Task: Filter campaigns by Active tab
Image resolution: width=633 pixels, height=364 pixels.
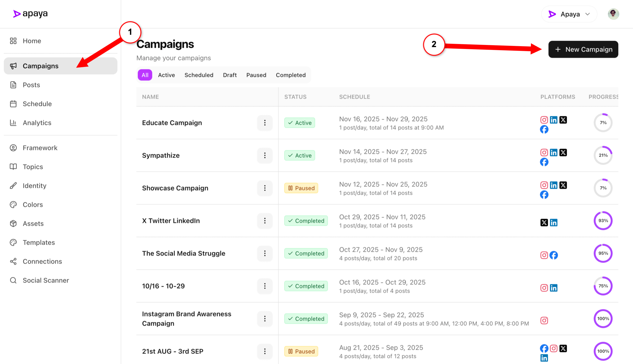Action: click(x=166, y=75)
